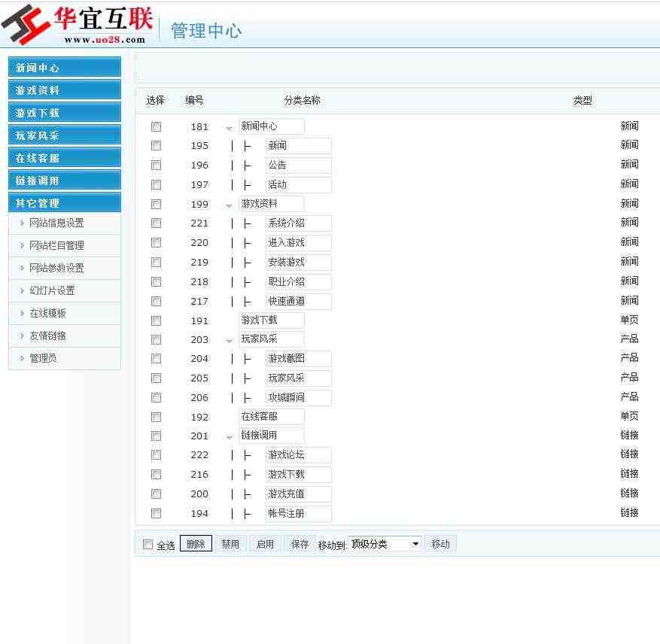Tick checkbox of row 199
The width and height of the screenshot is (660, 644).
[157, 204]
